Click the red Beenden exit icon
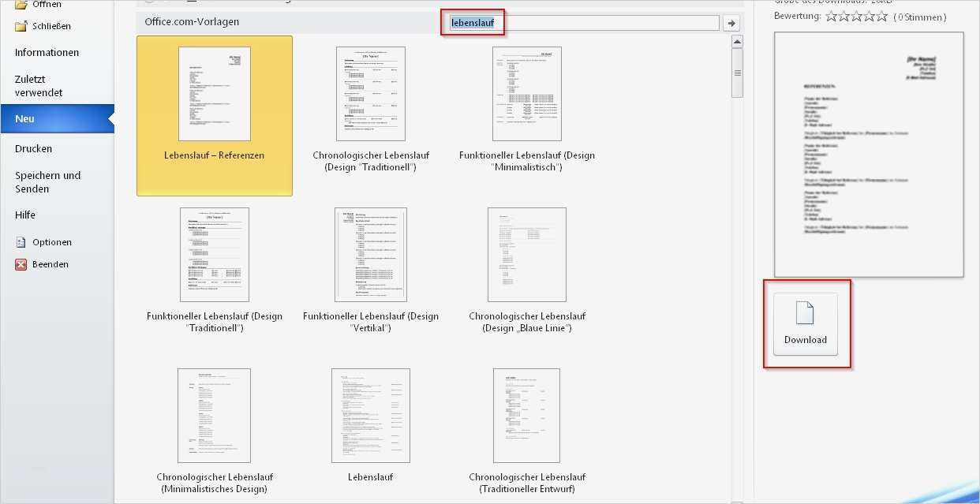This screenshot has width=980, height=504. point(20,263)
